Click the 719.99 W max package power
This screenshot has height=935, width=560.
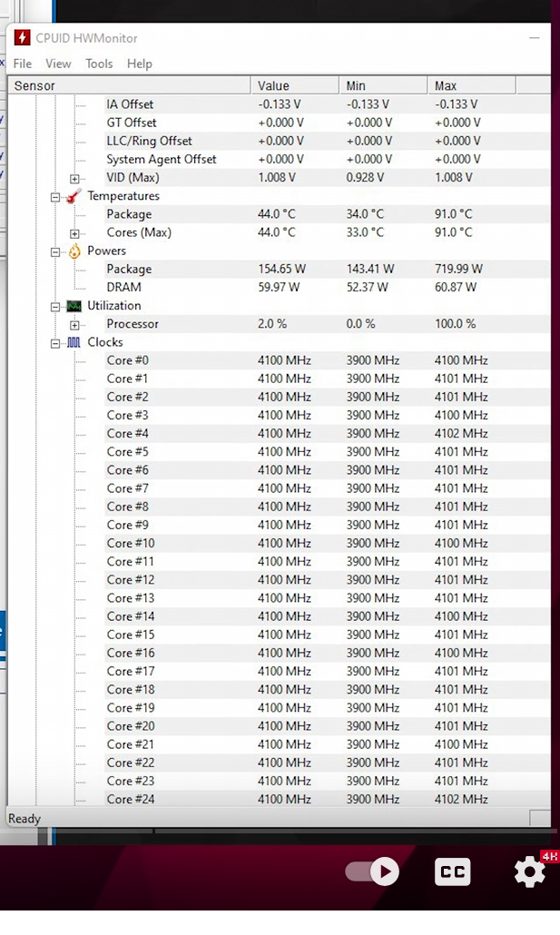(x=458, y=269)
